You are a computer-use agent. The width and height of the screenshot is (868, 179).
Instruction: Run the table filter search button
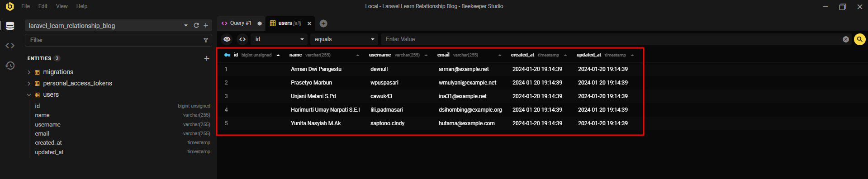(x=859, y=39)
